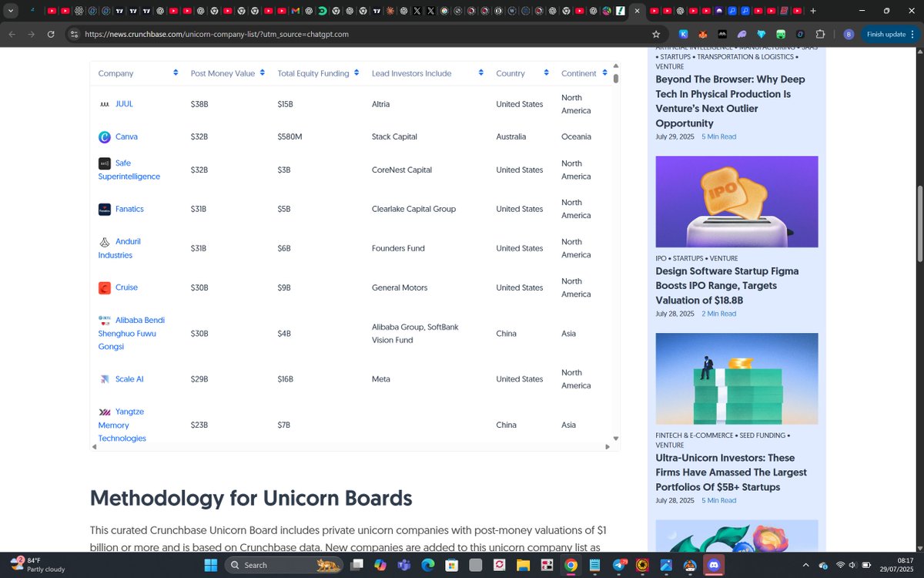Open a new browser tab

click(813, 11)
